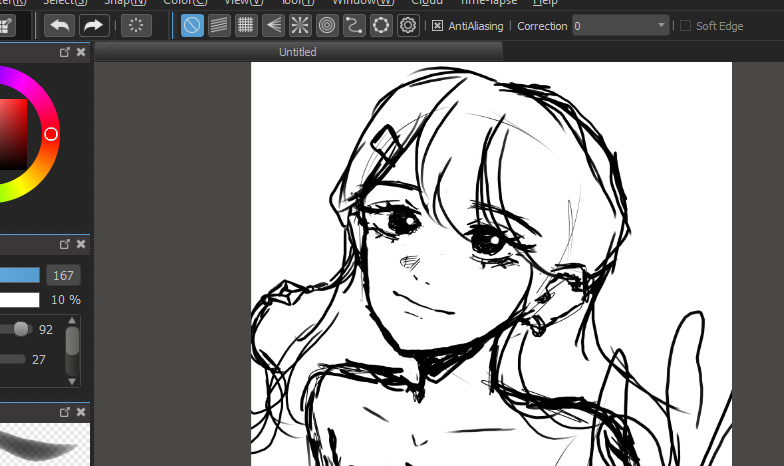Open the Cloud menu
This screenshot has height=466, width=784.
427,2
